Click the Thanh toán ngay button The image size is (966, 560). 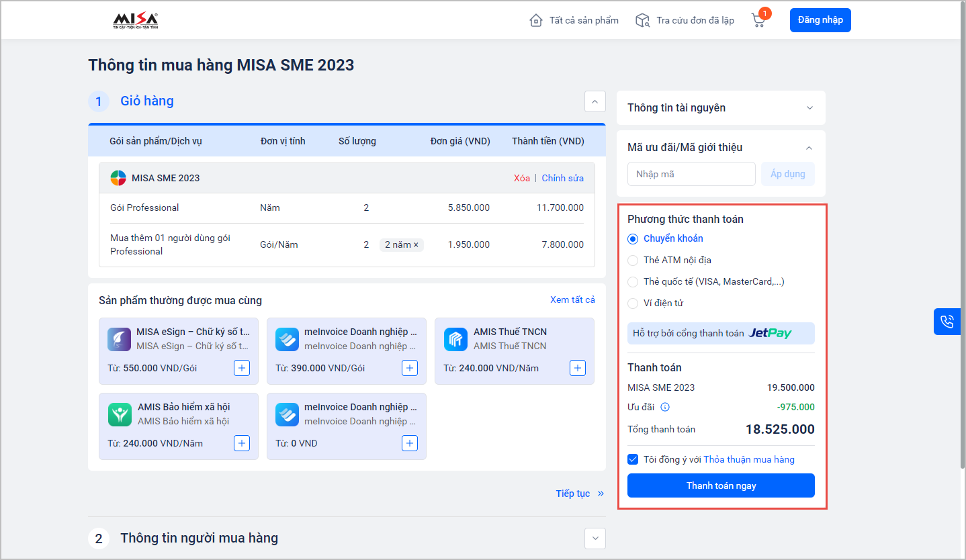[x=721, y=485]
